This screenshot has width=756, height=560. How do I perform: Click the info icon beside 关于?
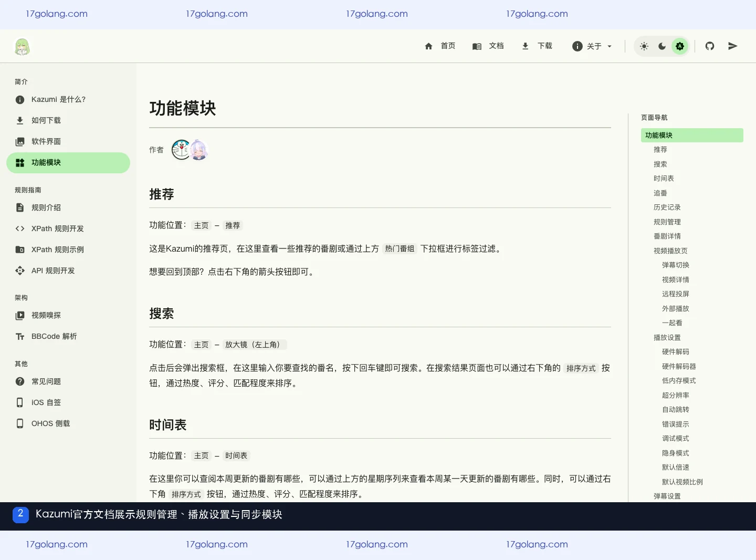click(x=577, y=46)
